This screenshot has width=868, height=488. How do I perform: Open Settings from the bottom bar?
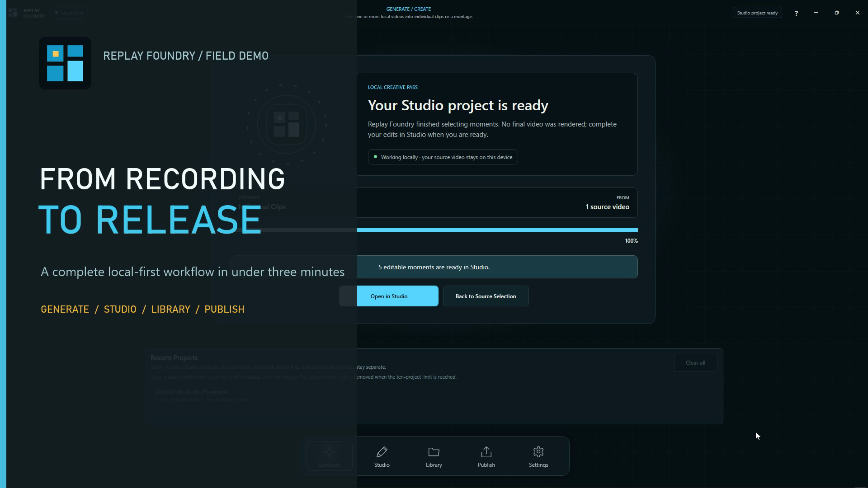[x=538, y=456]
